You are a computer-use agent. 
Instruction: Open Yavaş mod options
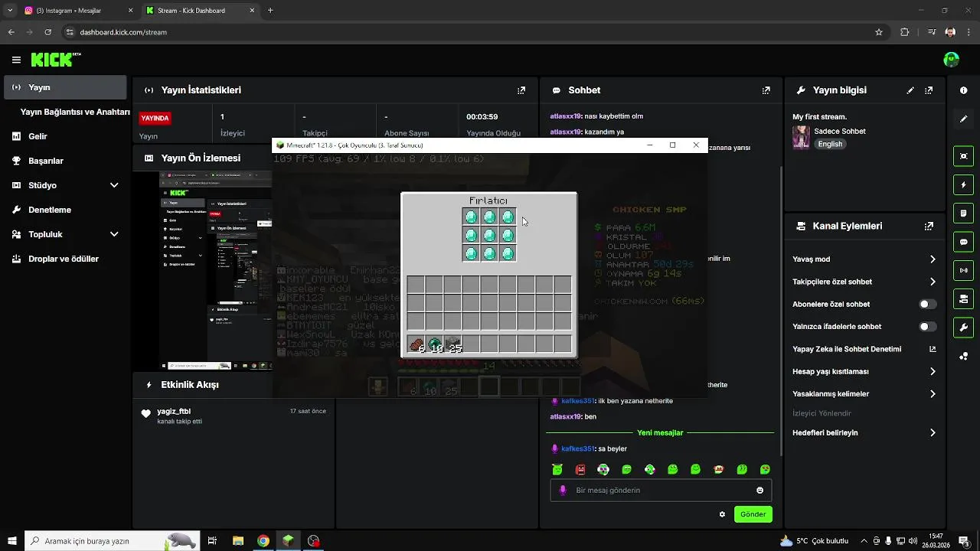(864, 259)
